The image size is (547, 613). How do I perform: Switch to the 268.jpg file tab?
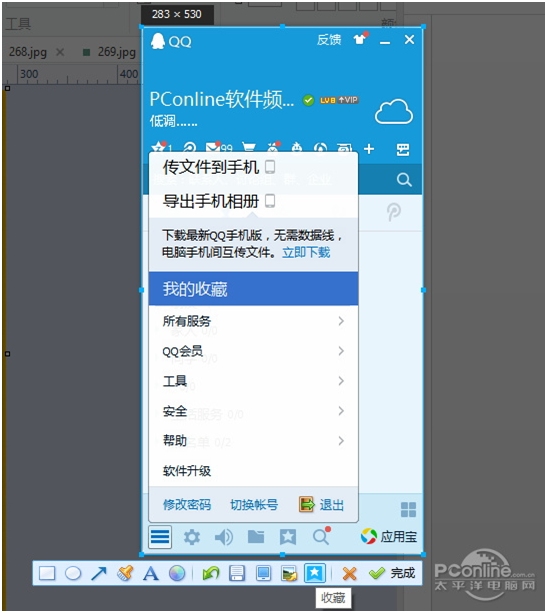(x=27, y=52)
